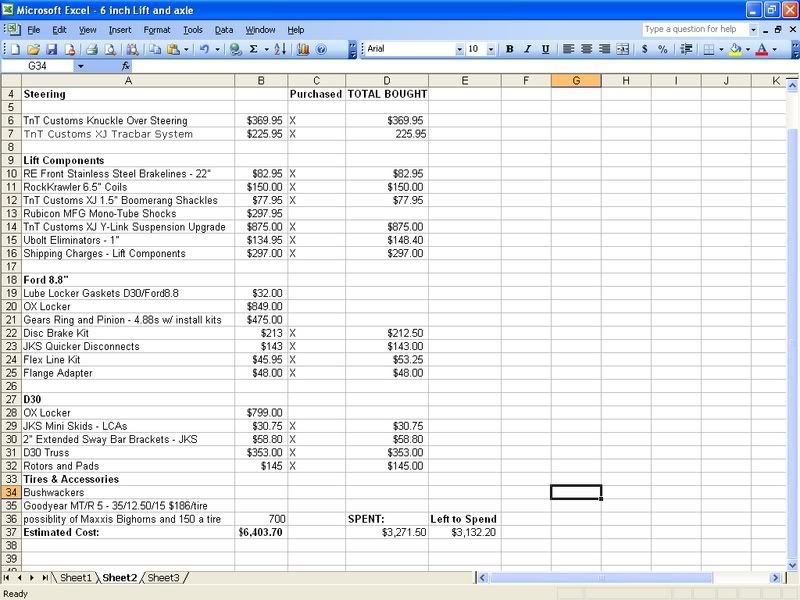Select the 'Estimated Cost:' cell
The height and width of the screenshot is (600, 800).
(x=128, y=532)
